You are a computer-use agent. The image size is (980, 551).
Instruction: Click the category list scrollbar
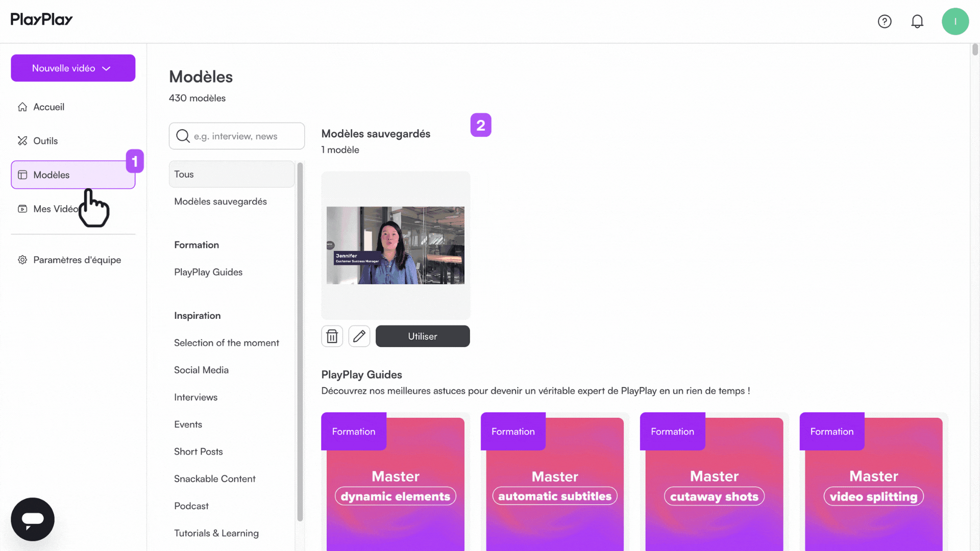(300, 342)
